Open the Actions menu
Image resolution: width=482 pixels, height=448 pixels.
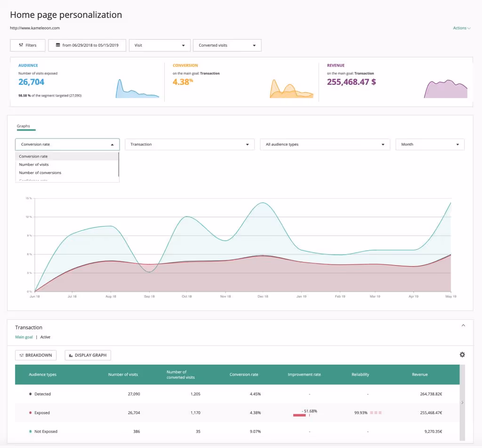tap(462, 28)
